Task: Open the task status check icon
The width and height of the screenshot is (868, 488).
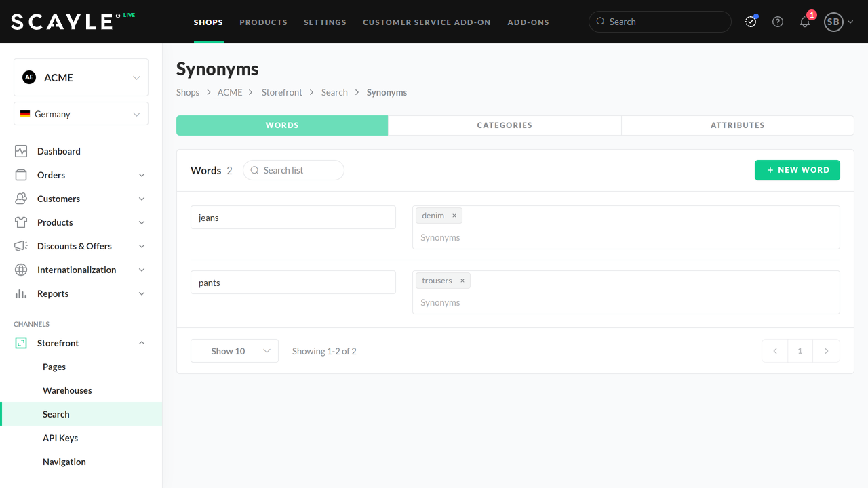Action: 751,22
